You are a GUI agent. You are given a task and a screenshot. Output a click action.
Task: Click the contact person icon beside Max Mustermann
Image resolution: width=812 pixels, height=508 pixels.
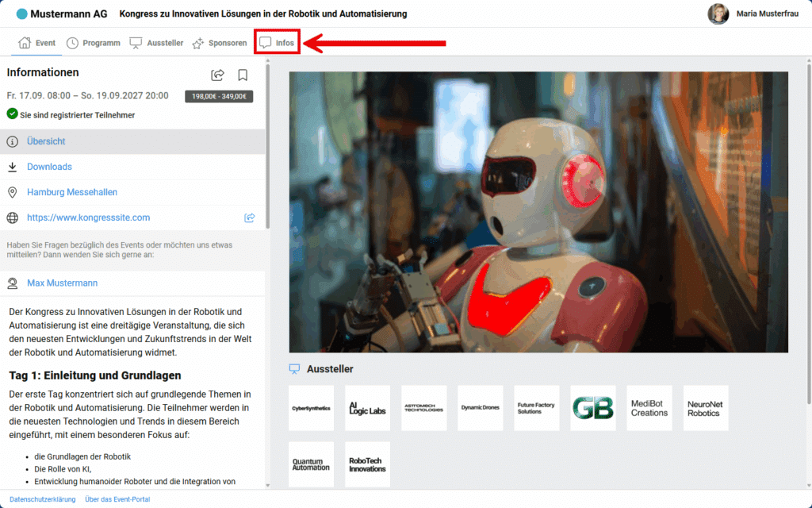(x=13, y=283)
